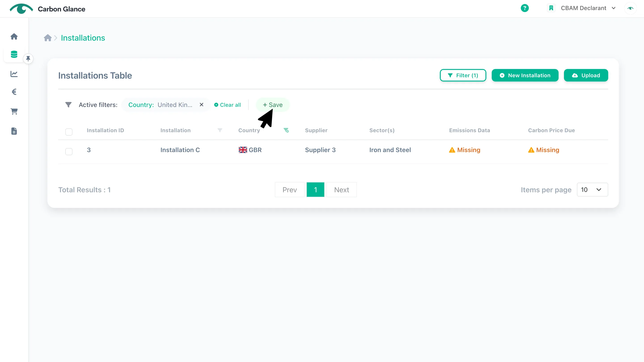
Task: Remove the Country United Kingdom filter chip
Action: pyautogui.click(x=201, y=105)
